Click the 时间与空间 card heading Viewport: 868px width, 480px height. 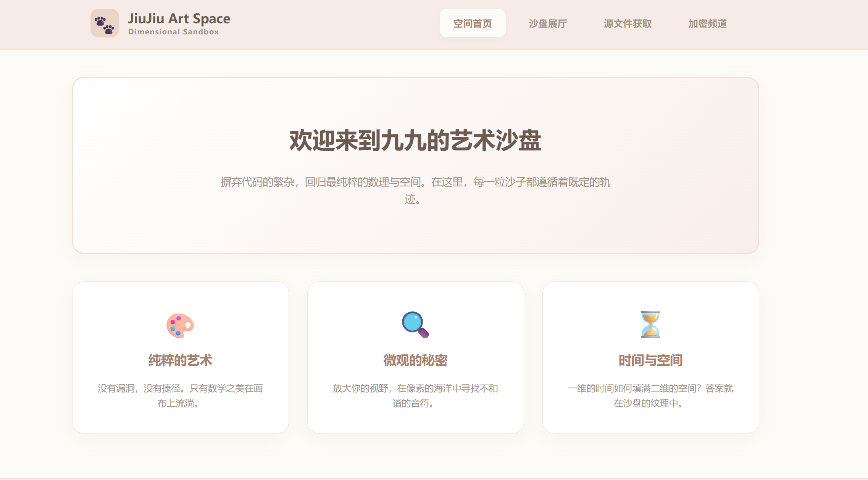click(650, 360)
